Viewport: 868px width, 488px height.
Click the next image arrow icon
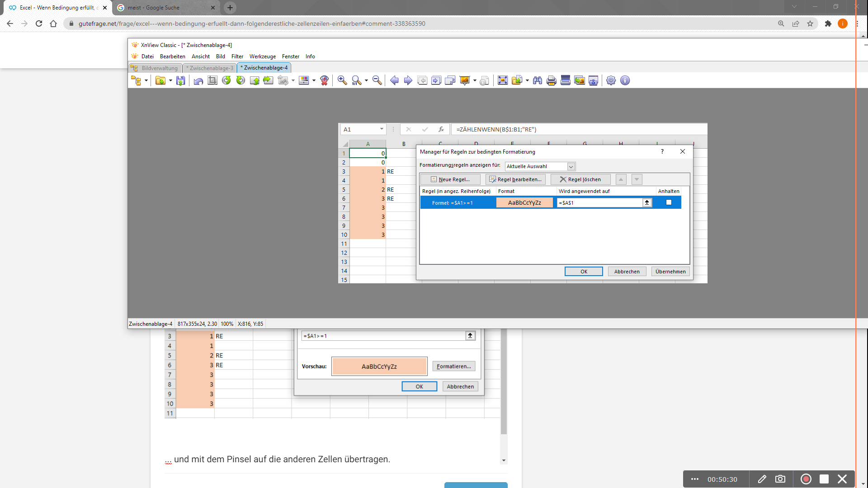408,80
